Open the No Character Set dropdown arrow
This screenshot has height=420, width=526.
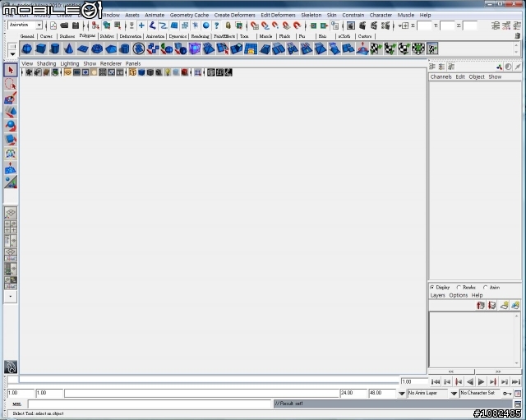(454, 393)
